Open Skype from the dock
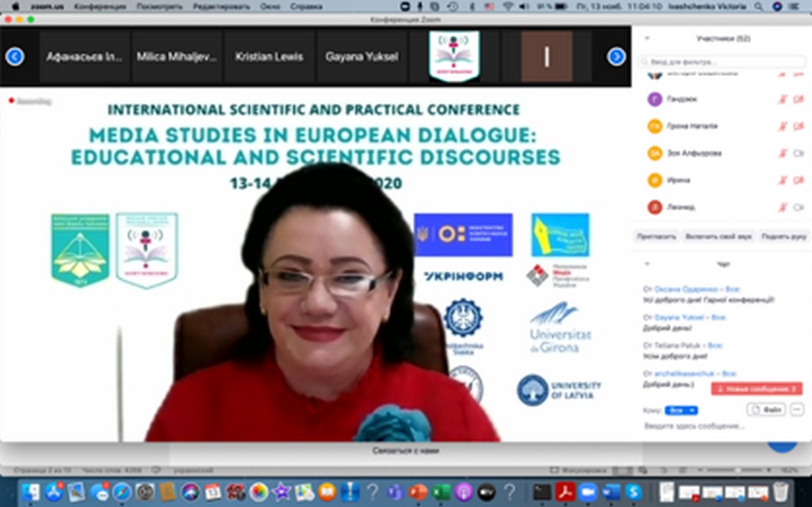This screenshot has width=812, height=507. (633, 492)
